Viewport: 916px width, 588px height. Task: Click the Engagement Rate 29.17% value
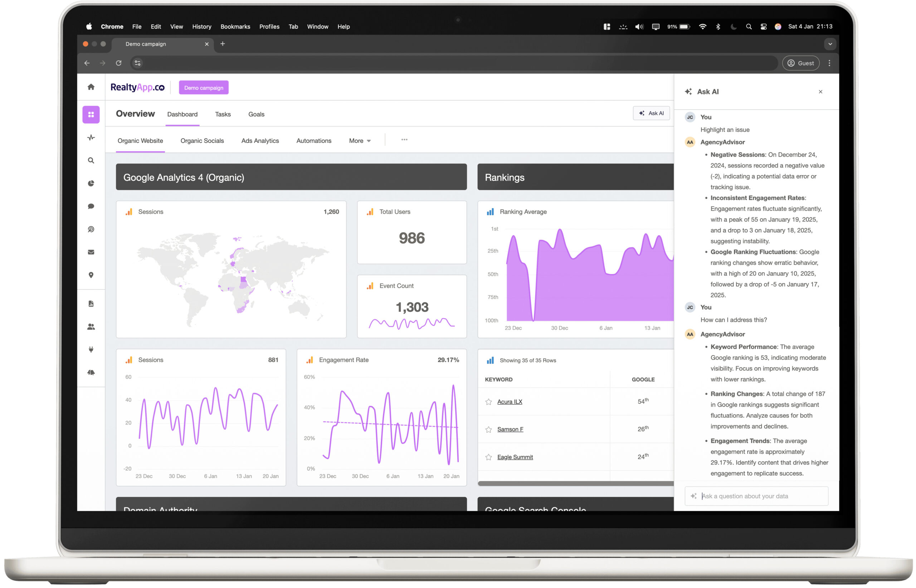448,360
